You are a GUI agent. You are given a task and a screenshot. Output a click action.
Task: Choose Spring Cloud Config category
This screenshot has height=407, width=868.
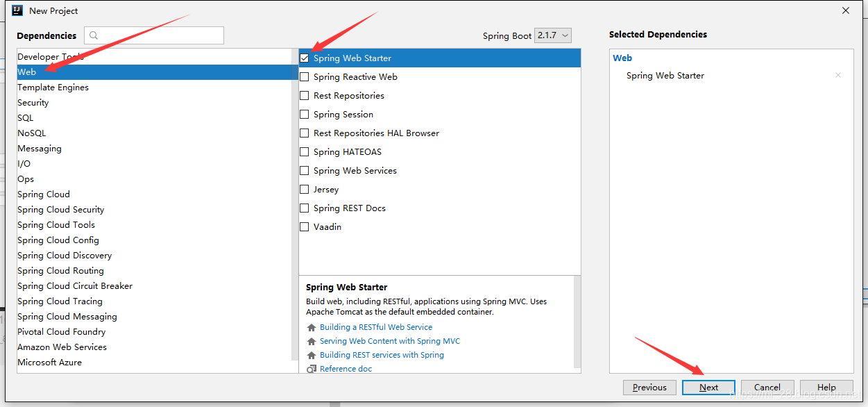155,240
